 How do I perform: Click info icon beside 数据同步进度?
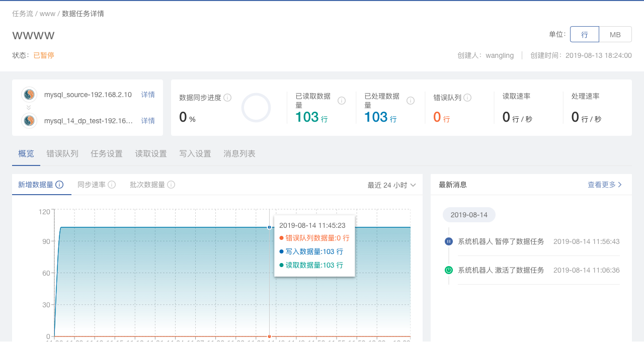227,98
